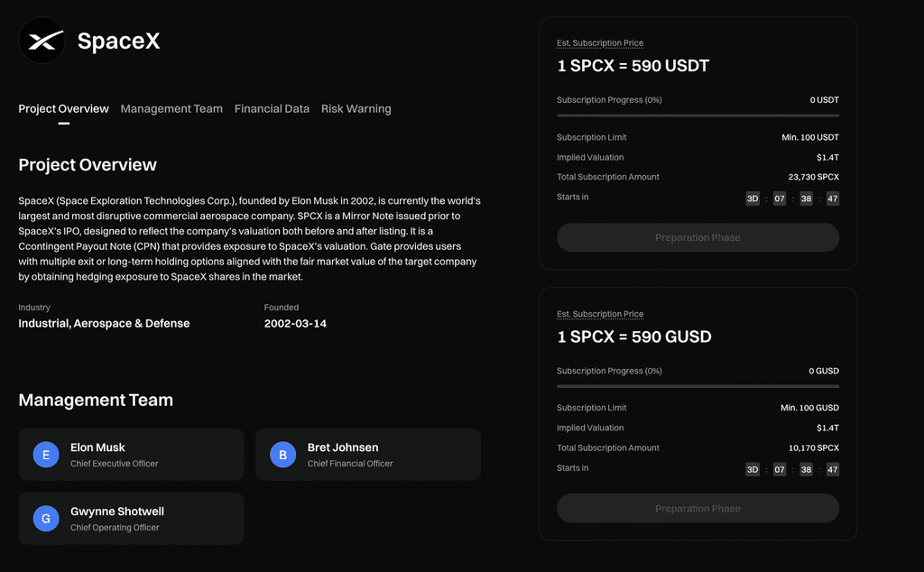The height and width of the screenshot is (572, 924).
Task: Open the Financial Data tab
Action: coord(272,109)
